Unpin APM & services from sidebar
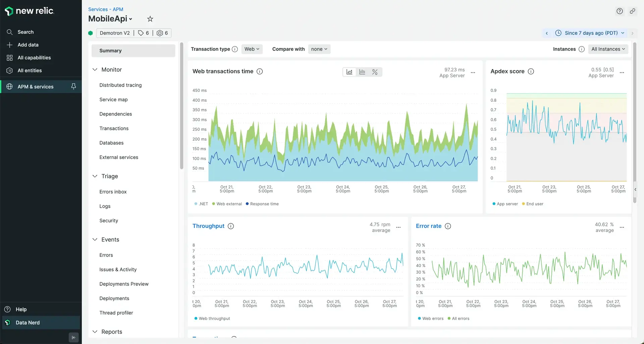This screenshot has height=344, width=644. (x=73, y=87)
